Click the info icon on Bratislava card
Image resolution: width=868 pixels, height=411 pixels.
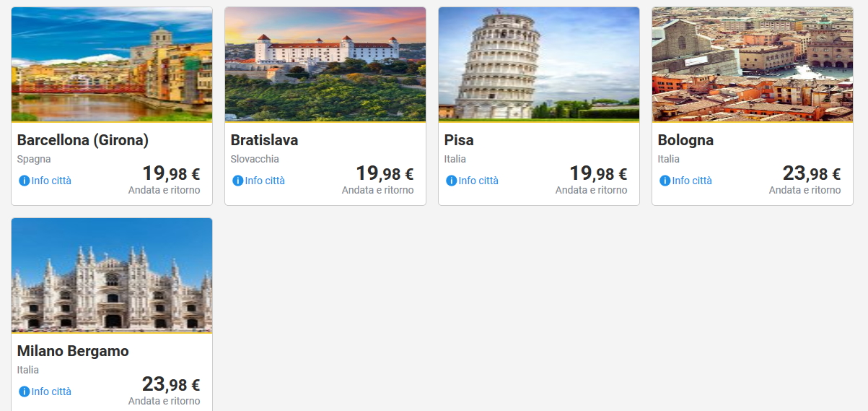point(238,181)
